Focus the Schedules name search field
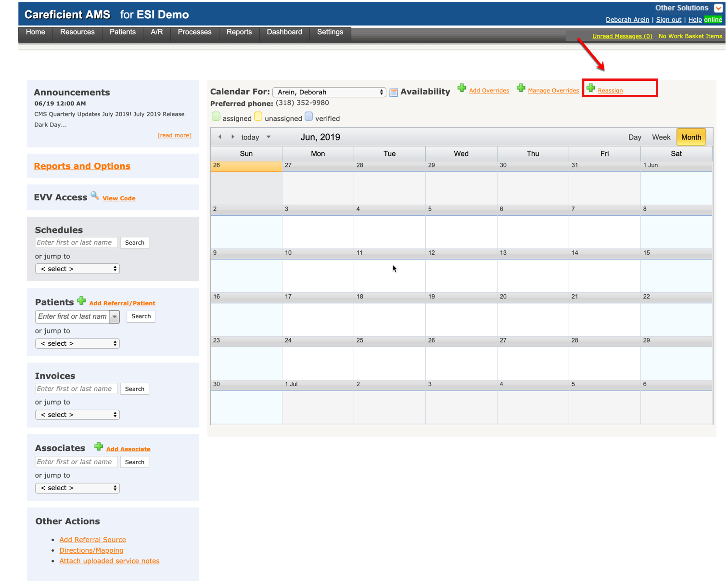This screenshot has height=586, width=728. click(76, 243)
